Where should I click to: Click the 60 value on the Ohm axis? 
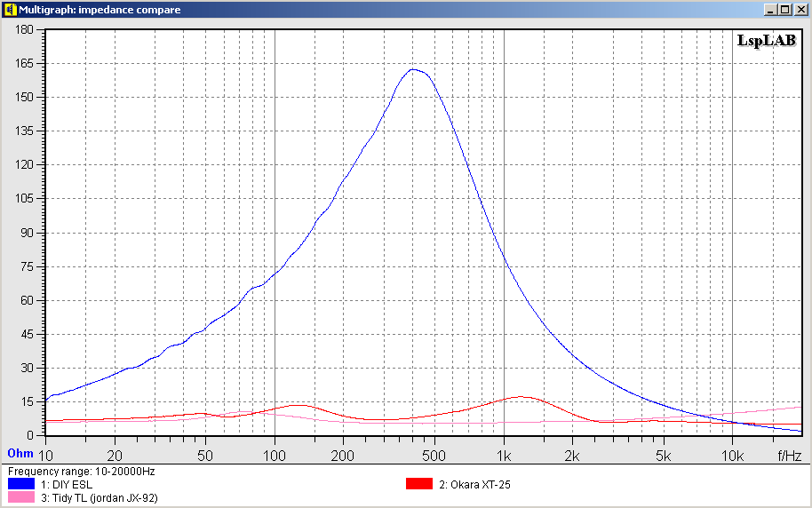[27, 300]
